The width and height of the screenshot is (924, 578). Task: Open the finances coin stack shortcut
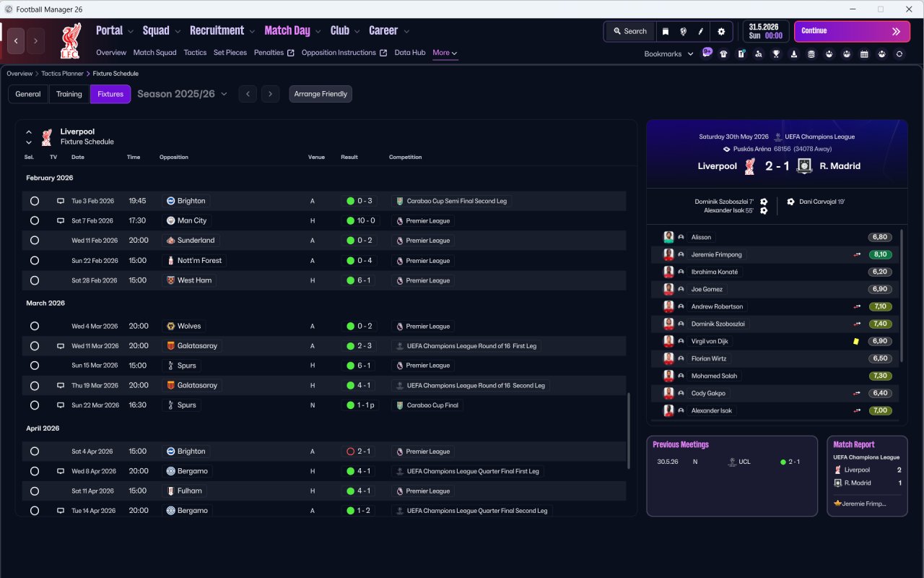[x=811, y=53]
